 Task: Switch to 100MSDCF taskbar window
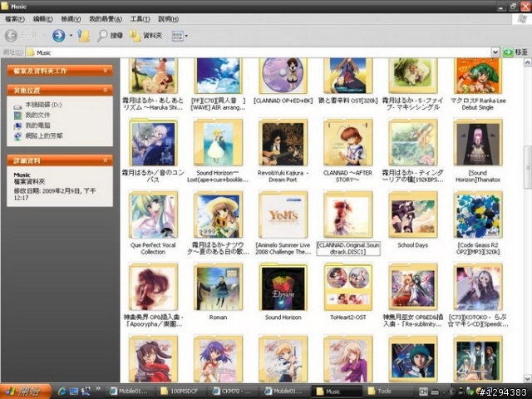pos(180,392)
